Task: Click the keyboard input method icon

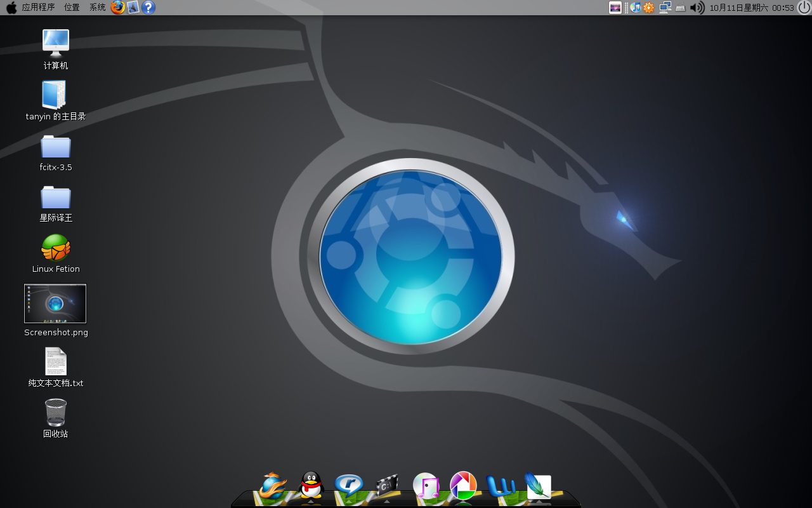Action: (681, 8)
